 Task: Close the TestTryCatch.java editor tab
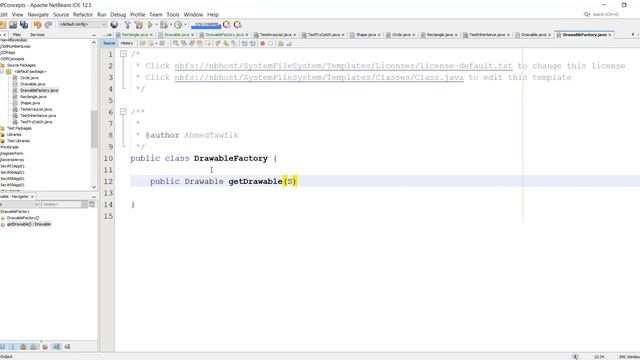343,35
